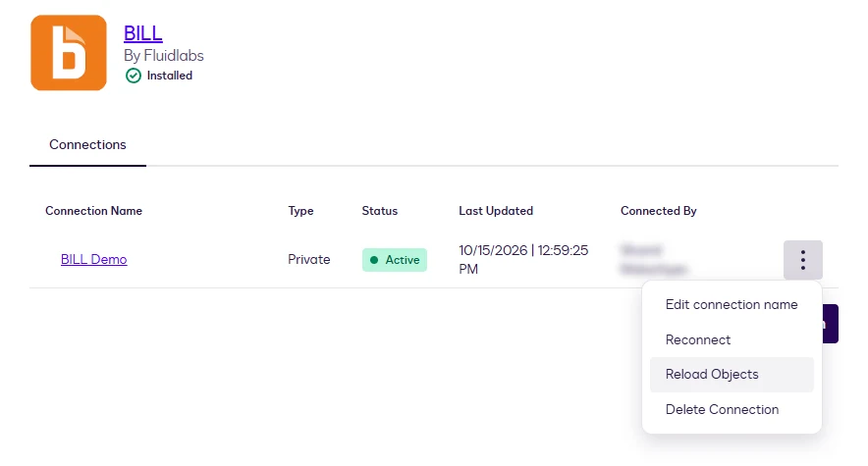Click the green Installed checkmark icon
Image resolution: width=868 pixels, height=466 pixels.
pyautogui.click(x=134, y=76)
